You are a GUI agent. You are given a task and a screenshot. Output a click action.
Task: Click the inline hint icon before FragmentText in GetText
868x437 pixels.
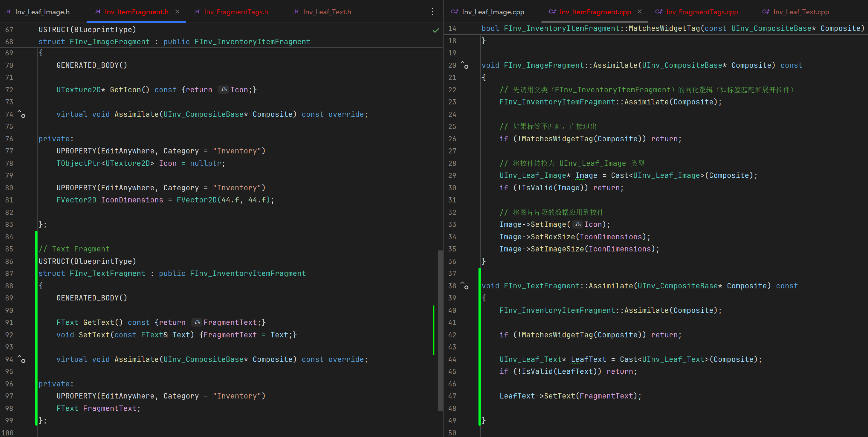[197, 322]
